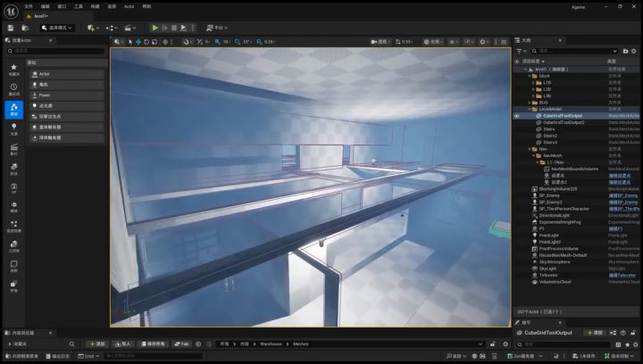Select Recently Placed clock category
643x364 pixels.
point(14,89)
